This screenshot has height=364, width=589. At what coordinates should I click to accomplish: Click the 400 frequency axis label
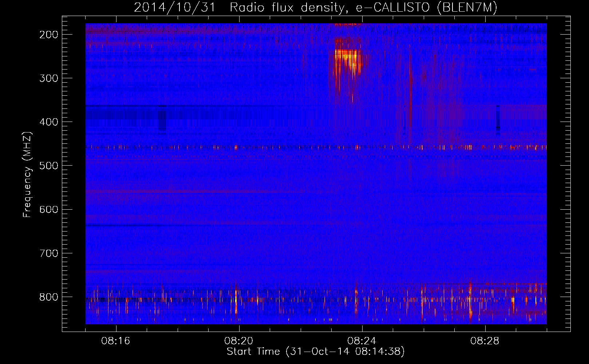click(49, 122)
